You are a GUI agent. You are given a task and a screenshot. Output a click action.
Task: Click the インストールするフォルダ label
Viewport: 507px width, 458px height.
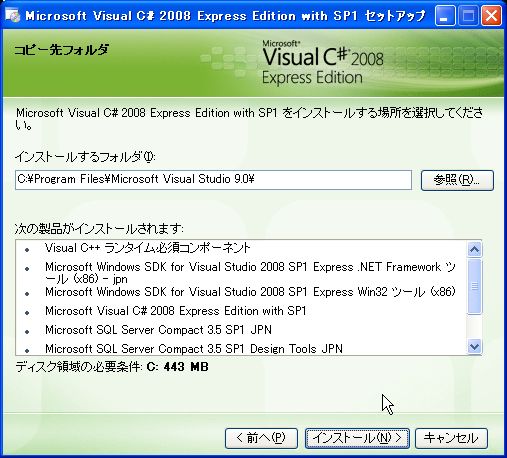[85, 157]
